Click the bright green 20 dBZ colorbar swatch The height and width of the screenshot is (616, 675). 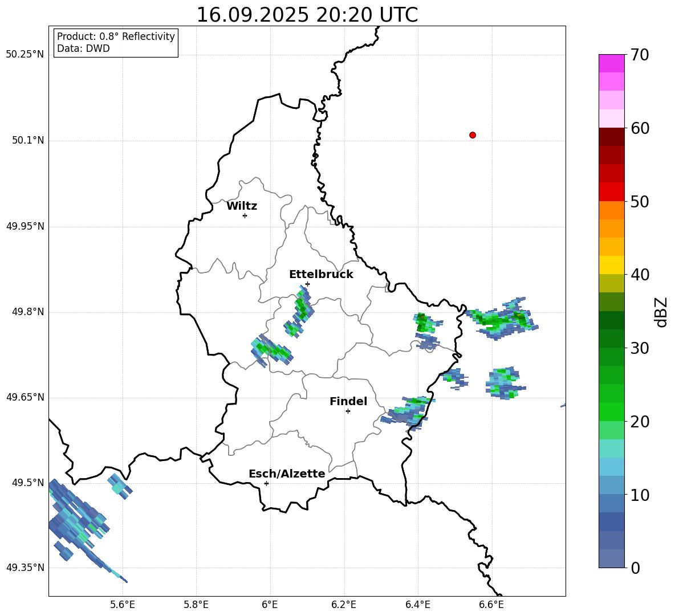click(x=611, y=411)
